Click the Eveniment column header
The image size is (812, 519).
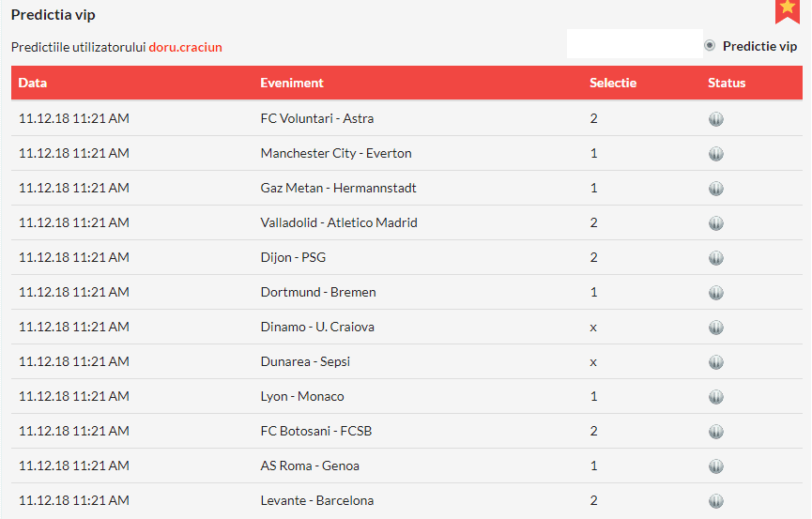(292, 83)
